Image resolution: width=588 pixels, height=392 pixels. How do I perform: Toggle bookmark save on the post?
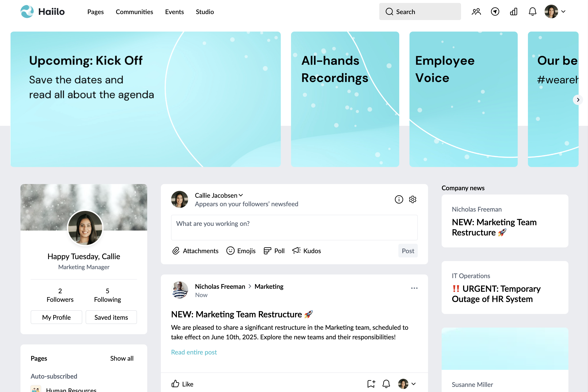click(371, 384)
